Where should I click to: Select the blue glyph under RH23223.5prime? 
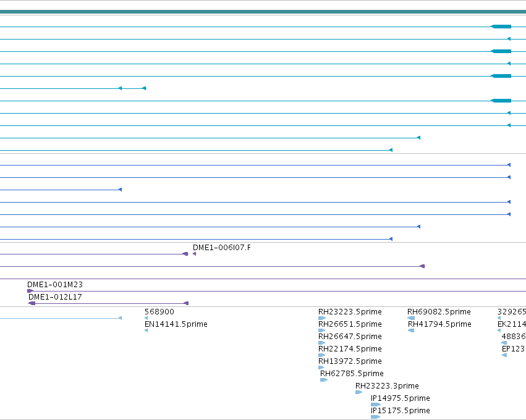pos(322,318)
